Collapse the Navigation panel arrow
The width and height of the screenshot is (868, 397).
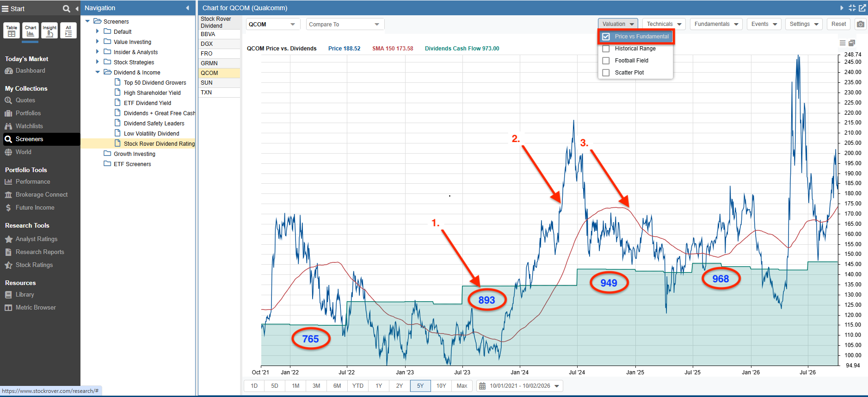coord(187,8)
